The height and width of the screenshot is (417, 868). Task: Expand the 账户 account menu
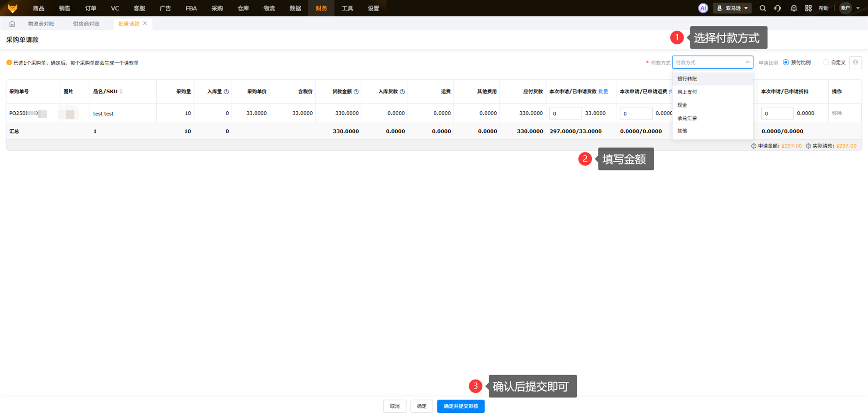pyautogui.click(x=850, y=8)
